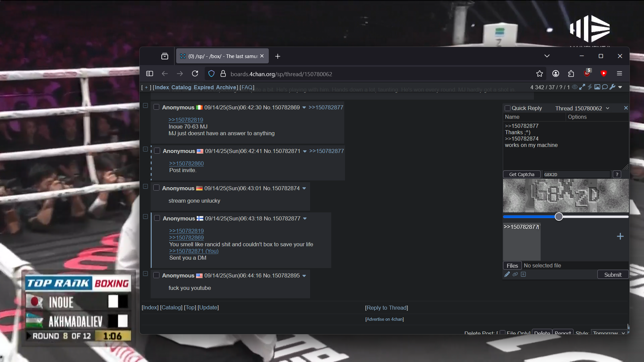
Task: Open post menu arrow for No.150782877
Action: pos(305,219)
